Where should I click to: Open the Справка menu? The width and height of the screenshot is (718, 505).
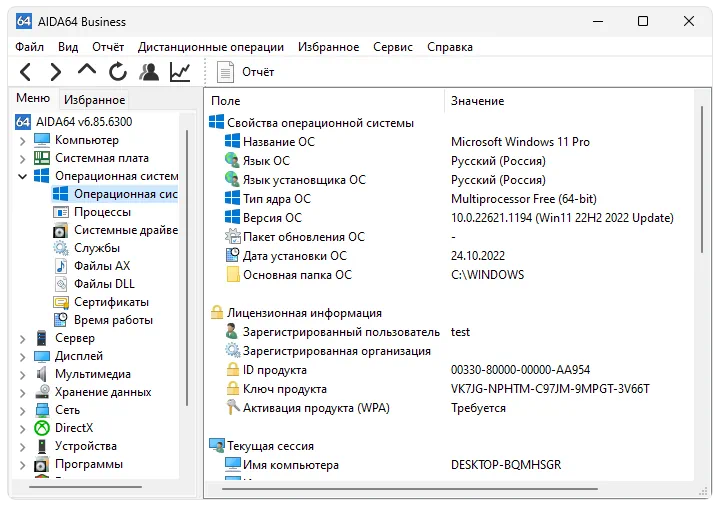point(450,47)
